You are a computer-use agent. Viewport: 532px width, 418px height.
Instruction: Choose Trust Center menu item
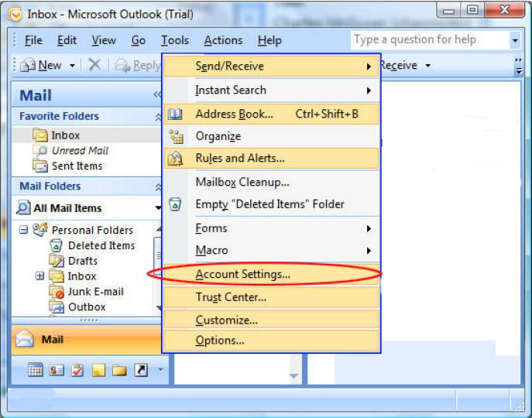pyautogui.click(x=271, y=297)
